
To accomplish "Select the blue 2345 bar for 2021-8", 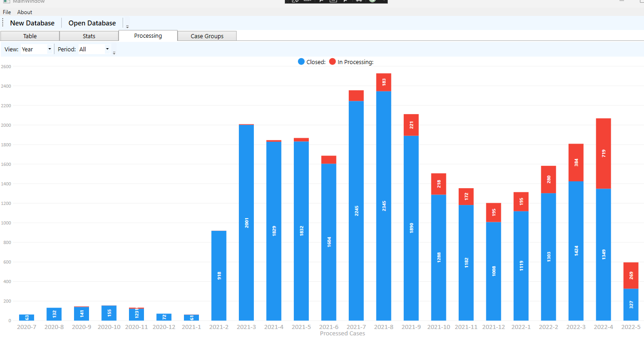I will coord(384,206).
